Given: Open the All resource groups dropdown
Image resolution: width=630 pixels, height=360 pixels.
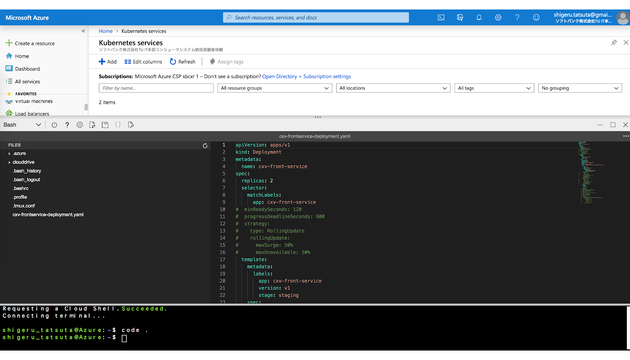Looking at the screenshot, I should pyautogui.click(x=275, y=88).
